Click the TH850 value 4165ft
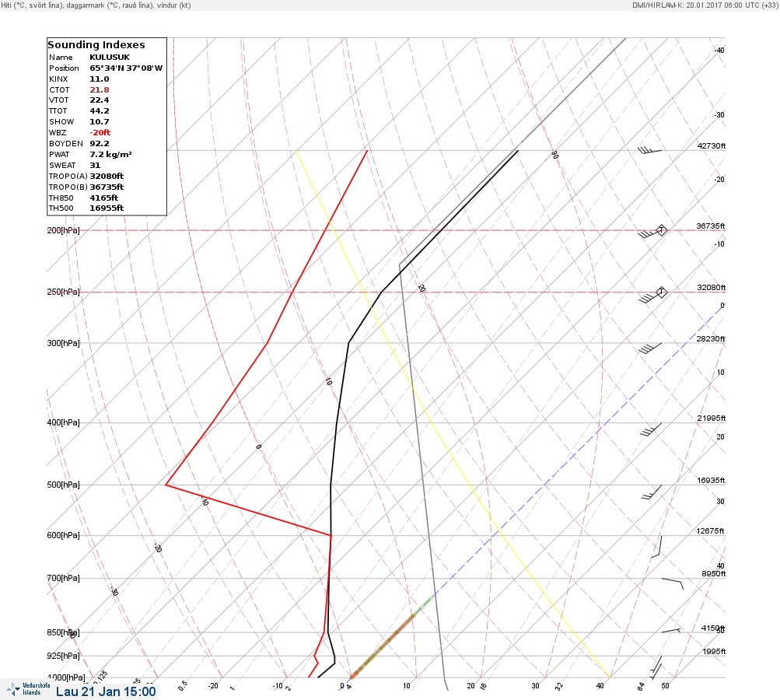The width and height of the screenshot is (780, 700). pos(104,198)
